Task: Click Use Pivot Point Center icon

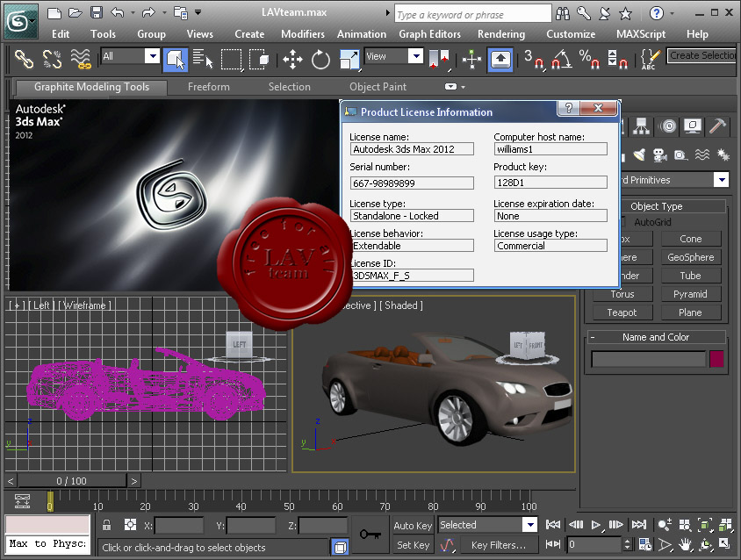Action: click(439, 60)
